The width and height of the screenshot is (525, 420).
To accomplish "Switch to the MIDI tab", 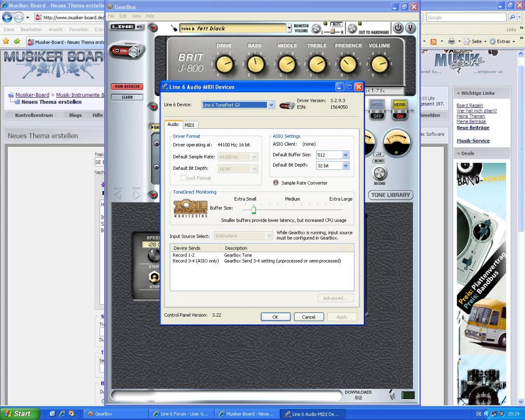I will click(x=190, y=125).
